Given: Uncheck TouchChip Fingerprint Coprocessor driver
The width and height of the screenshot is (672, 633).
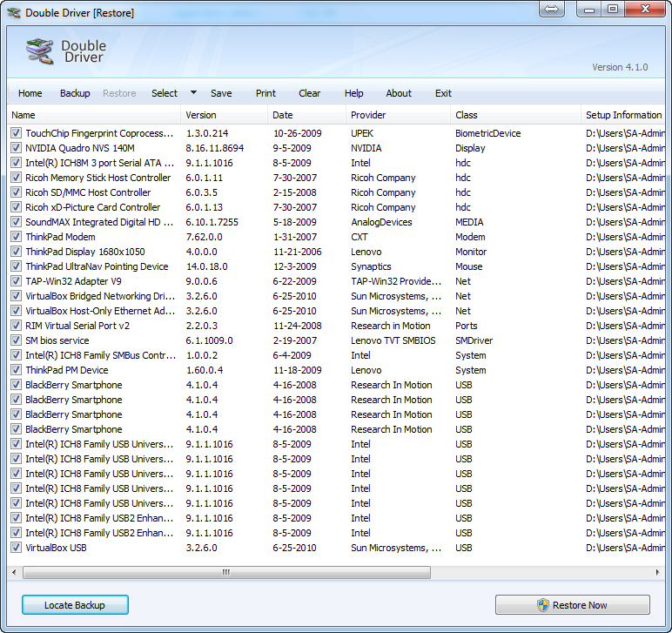Looking at the screenshot, I should tap(17, 133).
